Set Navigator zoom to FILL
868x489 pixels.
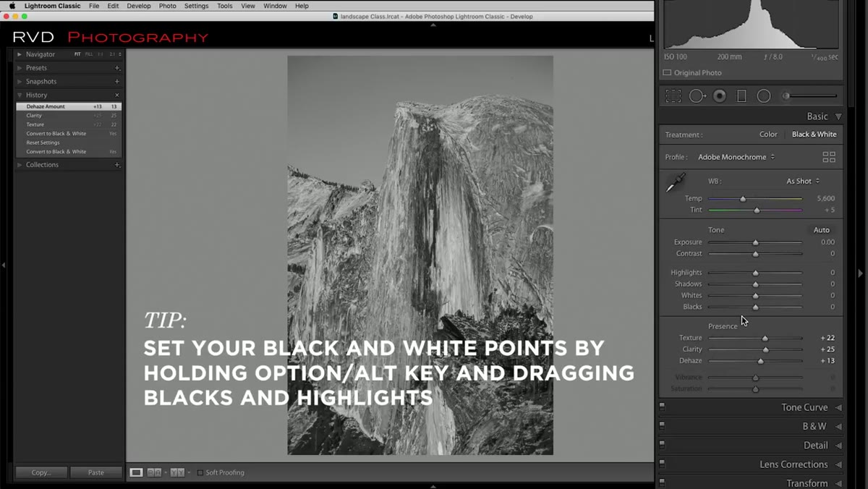[88, 54]
